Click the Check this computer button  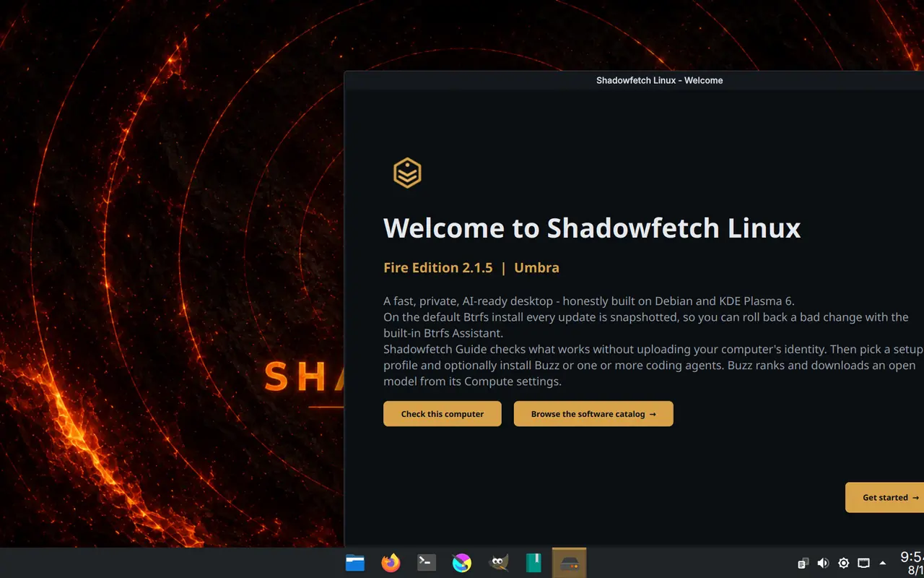(443, 414)
